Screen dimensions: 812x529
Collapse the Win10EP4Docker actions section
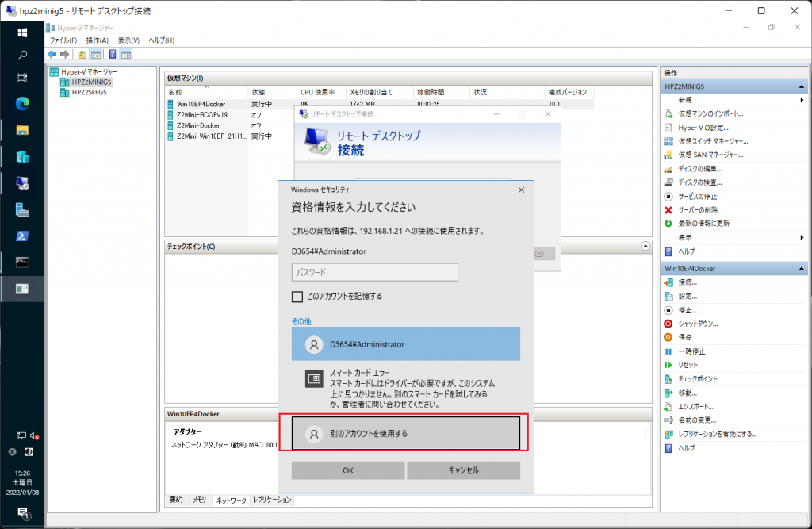pos(802,268)
